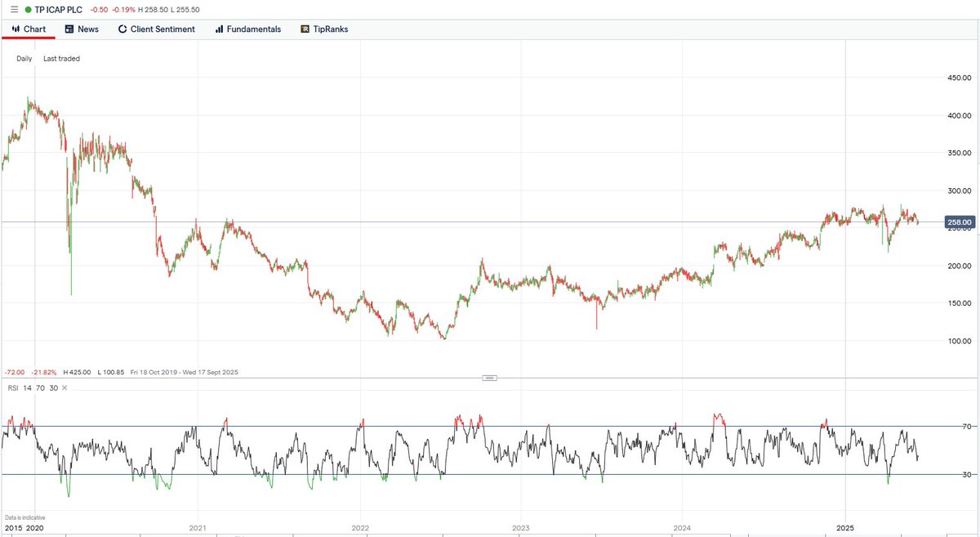
Task: Switch to the Chart tab
Action: tap(29, 29)
